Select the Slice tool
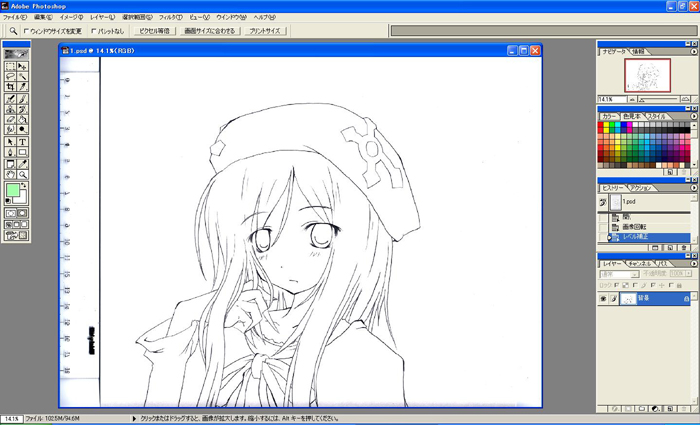700x425 pixels. 22,87
